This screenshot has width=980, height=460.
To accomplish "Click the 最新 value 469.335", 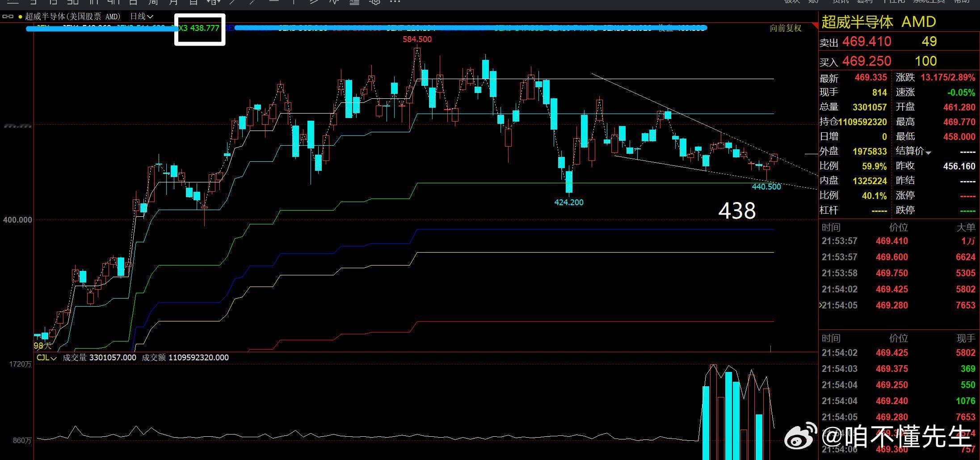I will 871,77.
